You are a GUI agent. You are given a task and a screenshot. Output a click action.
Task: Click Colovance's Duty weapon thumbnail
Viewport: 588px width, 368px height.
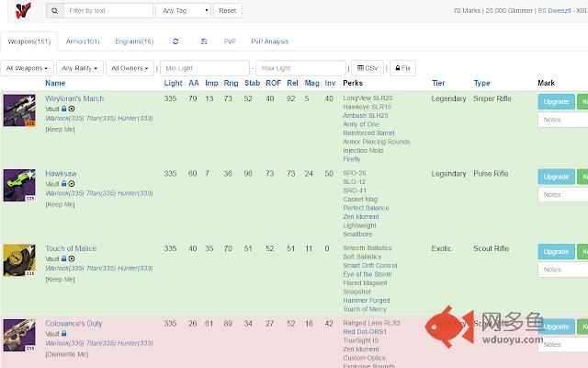point(19,335)
